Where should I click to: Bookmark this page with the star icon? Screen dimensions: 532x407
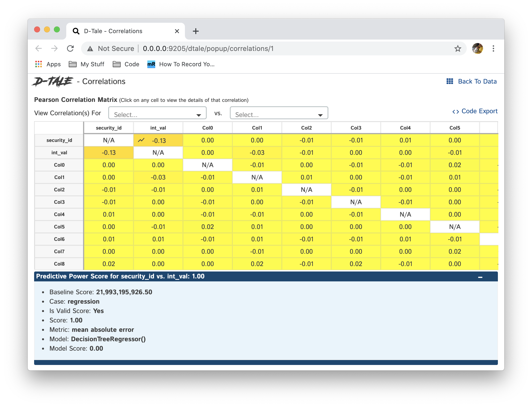458,48
